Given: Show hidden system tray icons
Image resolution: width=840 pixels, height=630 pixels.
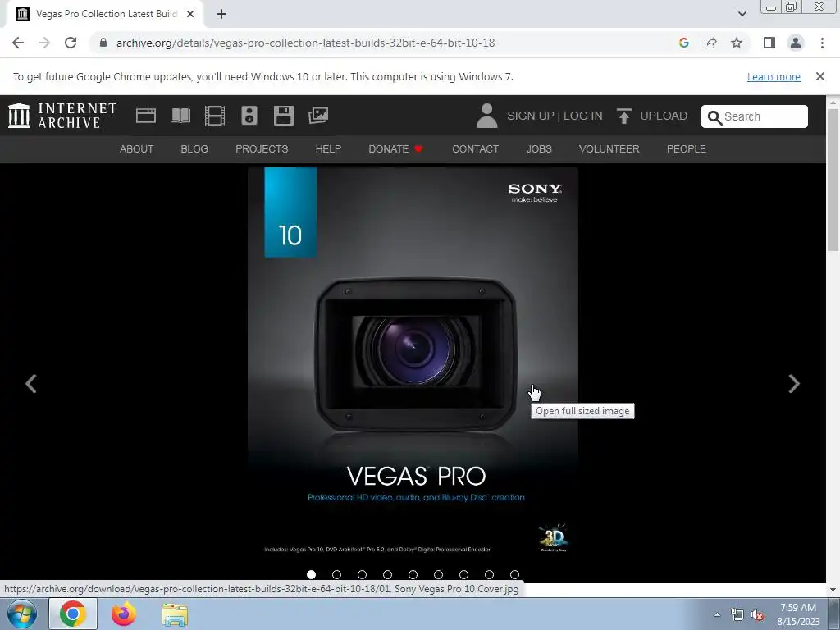Looking at the screenshot, I should coord(717,615).
